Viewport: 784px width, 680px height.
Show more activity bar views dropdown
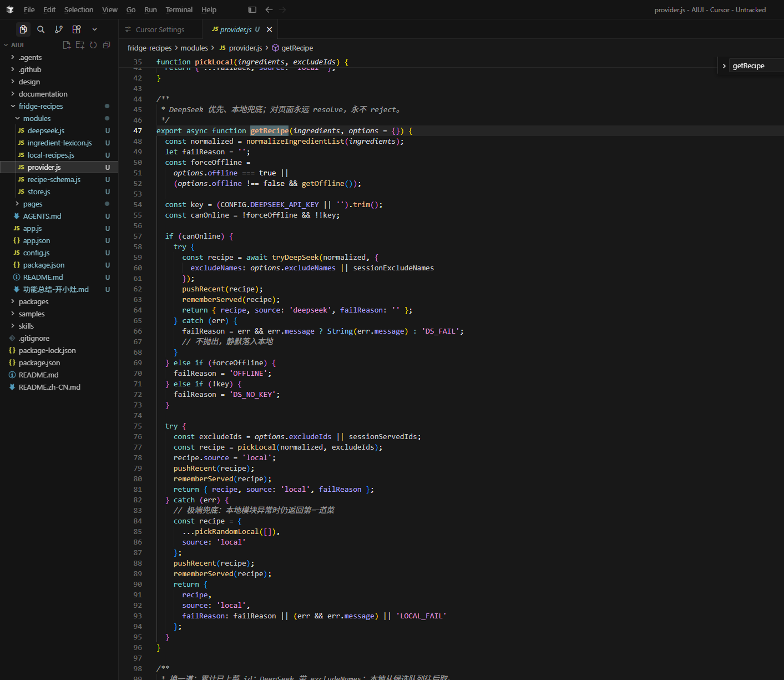[94, 29]
